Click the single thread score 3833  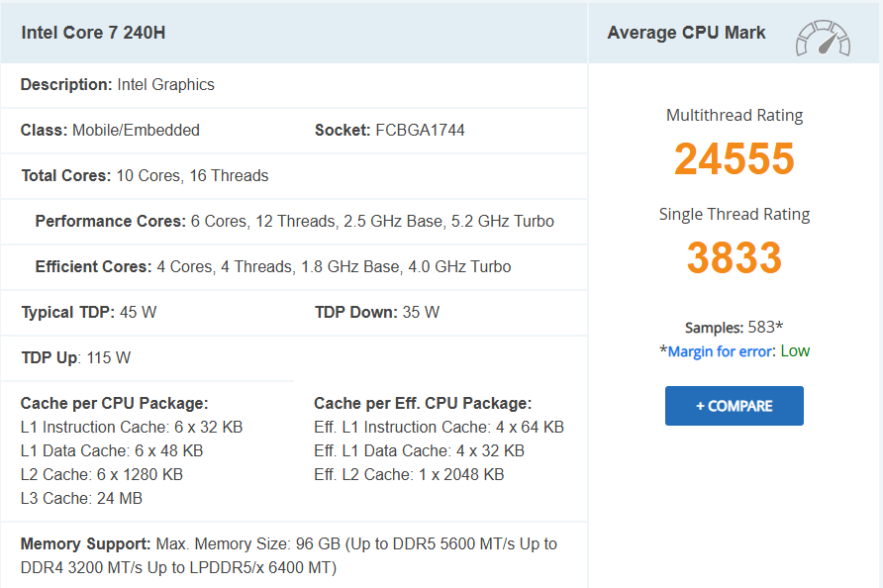point(735,258)
